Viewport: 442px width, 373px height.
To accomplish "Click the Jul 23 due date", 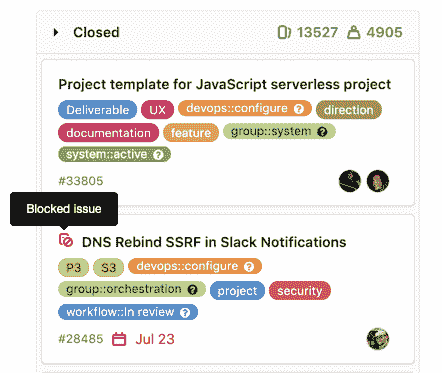I will coord(155,339).
